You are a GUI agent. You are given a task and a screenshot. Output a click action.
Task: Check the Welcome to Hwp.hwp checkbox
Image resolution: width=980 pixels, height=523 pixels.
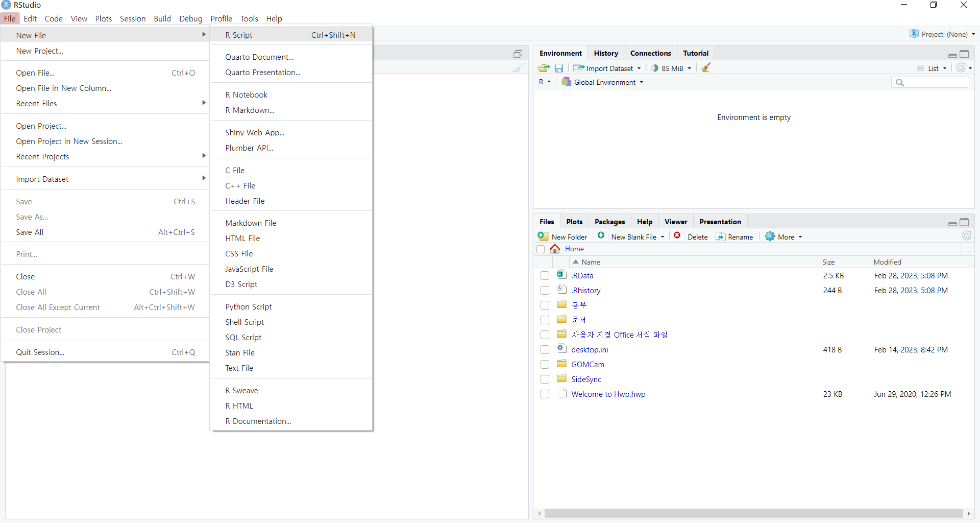pyautogui.click(x=545, y=394)
